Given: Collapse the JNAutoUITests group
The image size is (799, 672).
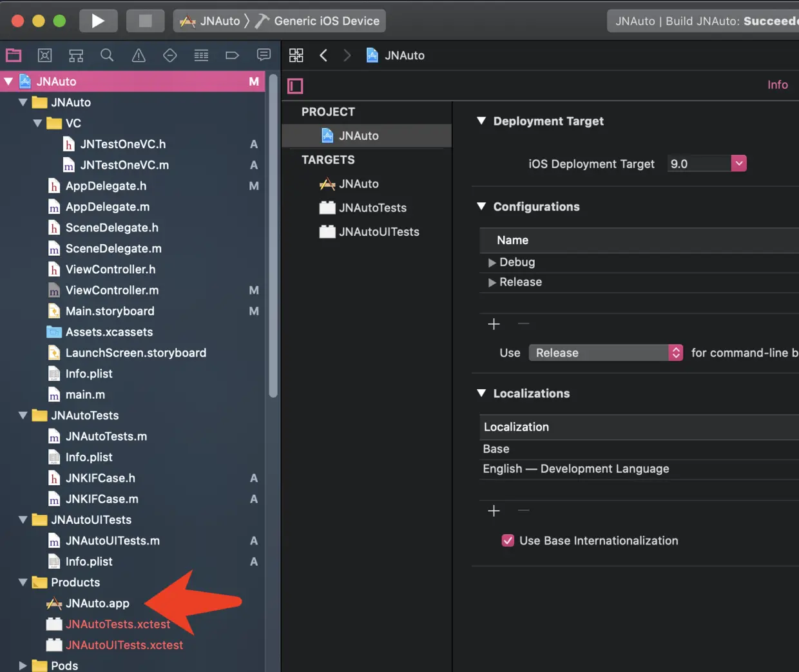Looking at the screenshot, I should pos(23,520).
